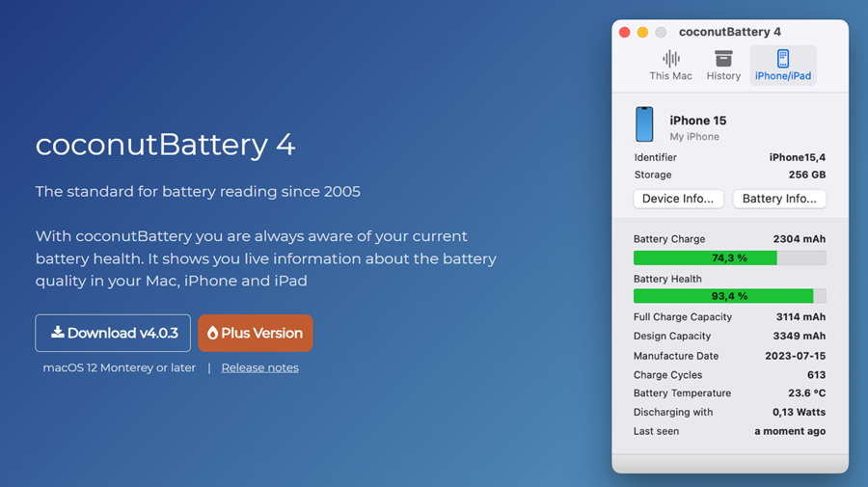Select the iPhone/iPad device icon
This screenshot has width=868, height=487.
click(x=783, y=58)
